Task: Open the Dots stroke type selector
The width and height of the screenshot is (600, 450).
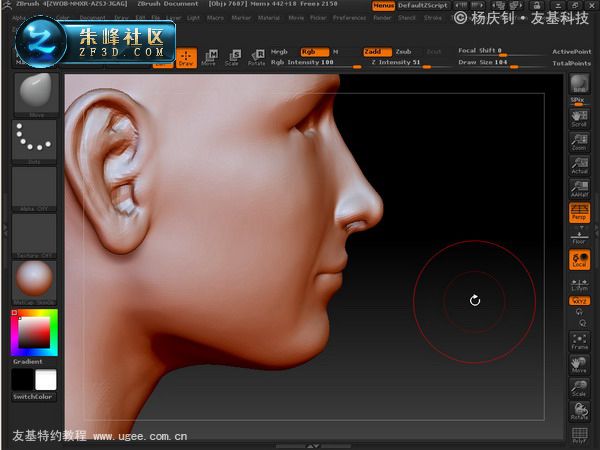Action: (34, 142)
